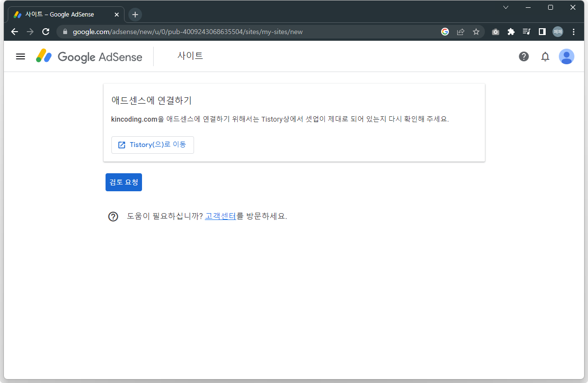The height and width of the screenshot is (383, 588).
Task: Click the padlock site info icon
Action: click(x=65, y=32)
